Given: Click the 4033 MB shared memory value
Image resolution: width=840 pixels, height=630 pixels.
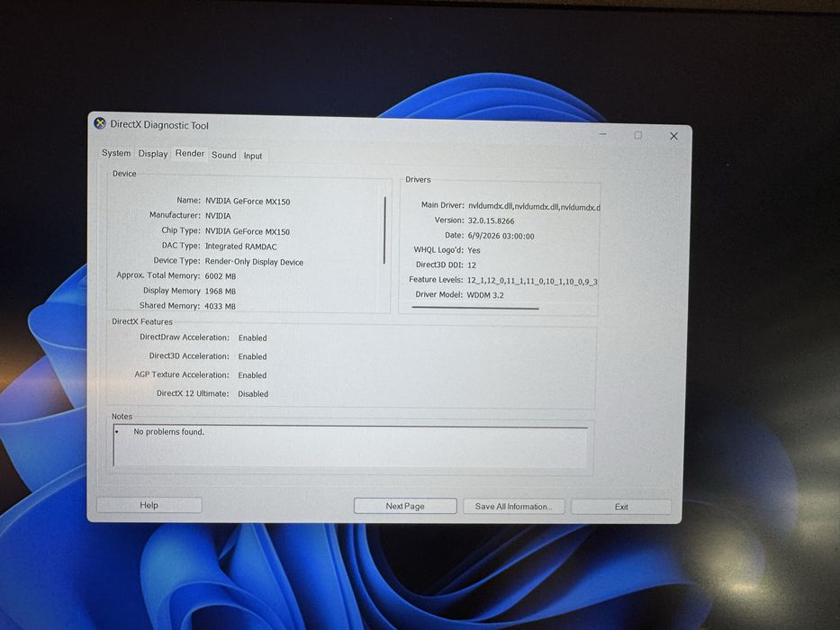Looking at the screenshot, I should pos(221,306).
